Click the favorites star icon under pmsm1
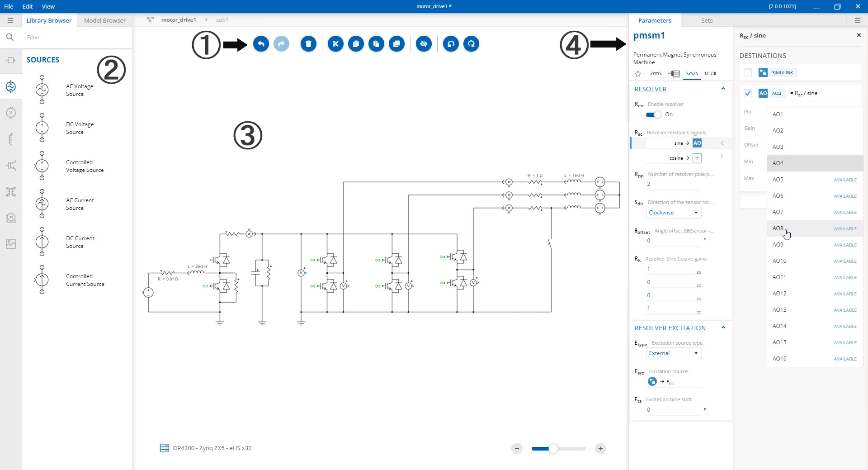The width and height of the screenshot is (868, 470). click(638, 74)
